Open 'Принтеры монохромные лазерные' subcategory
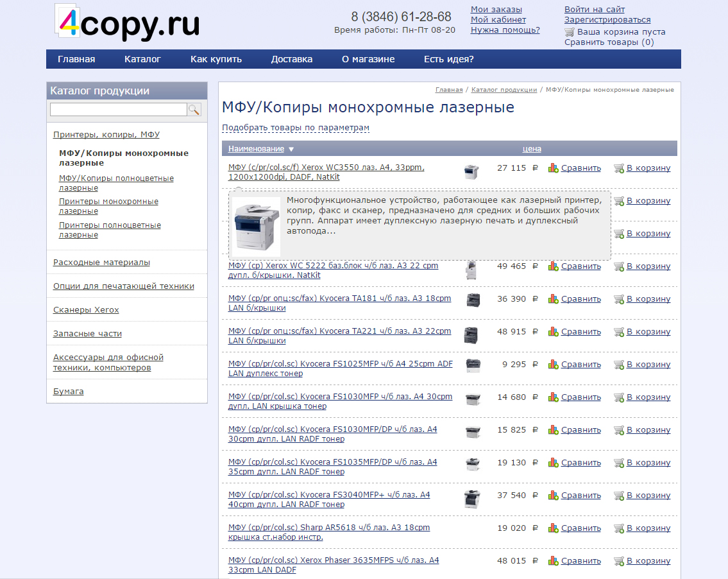The width and height of the screenshot is (728, 579). pos(108,206)
